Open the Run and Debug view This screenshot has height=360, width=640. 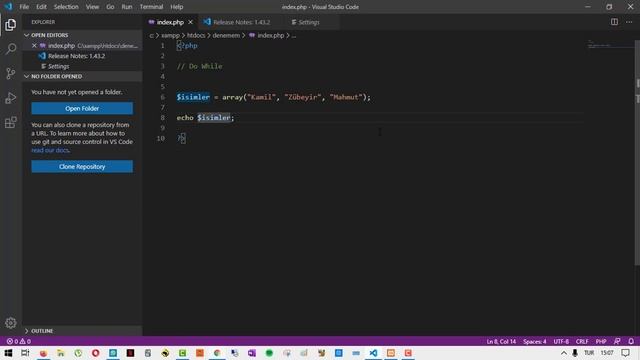tap(11, 98)
